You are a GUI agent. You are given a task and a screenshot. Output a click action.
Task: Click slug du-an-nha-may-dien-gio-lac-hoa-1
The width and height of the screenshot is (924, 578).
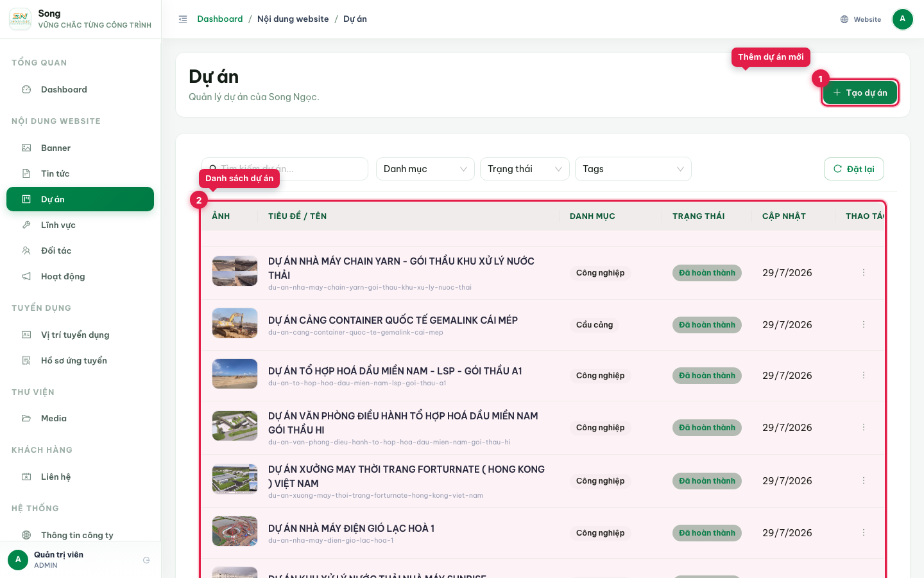331,541
